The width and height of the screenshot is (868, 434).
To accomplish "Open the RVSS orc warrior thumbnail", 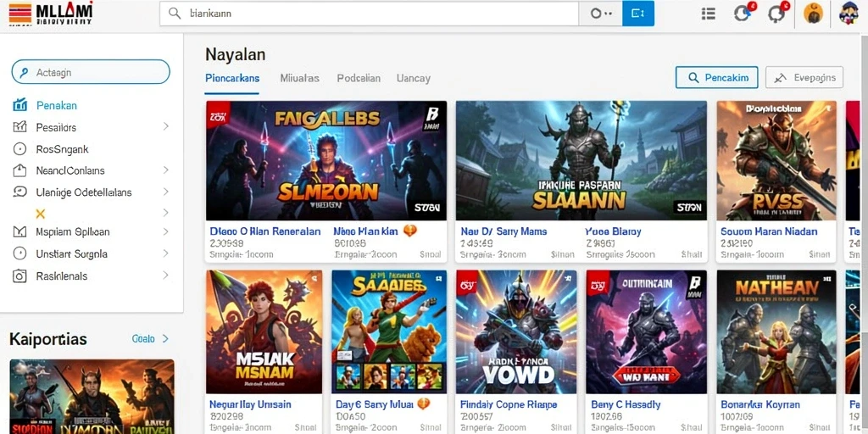I will [776, 160].
